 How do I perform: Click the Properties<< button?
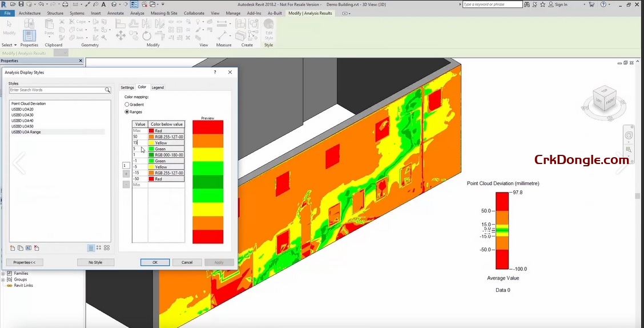coord(24,262)
